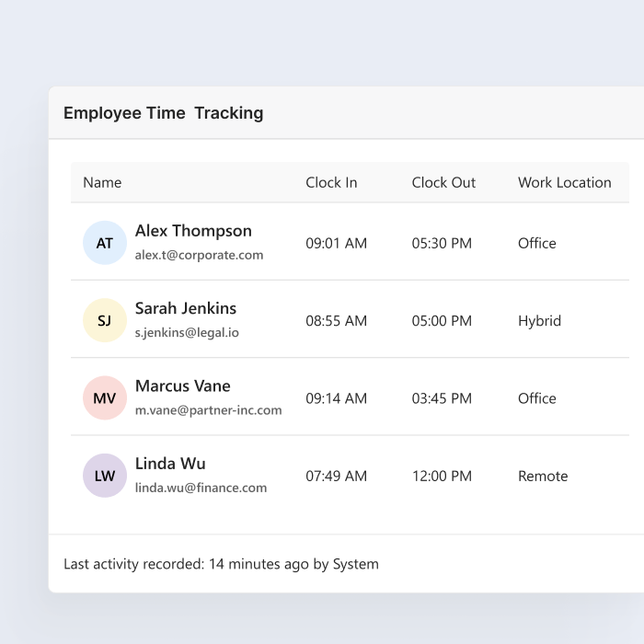The height and width of the screenshot is (644, 644).
Task: Select the Marcus Vane name text
Action: [182, 385]
